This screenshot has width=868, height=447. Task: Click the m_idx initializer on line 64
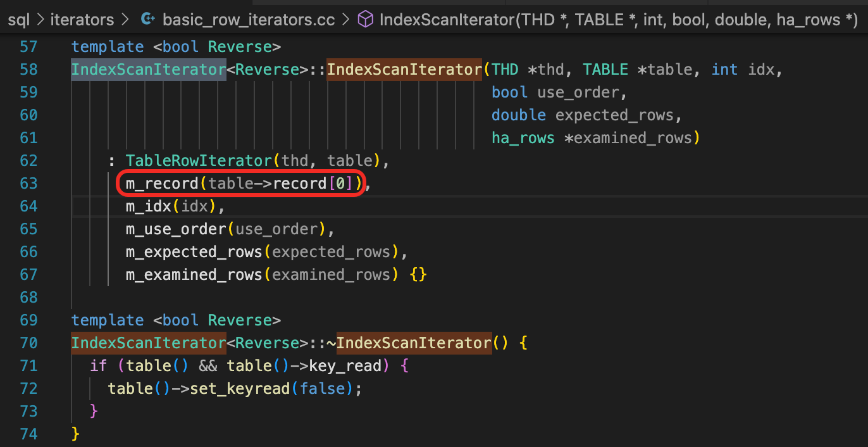[148, 206]
